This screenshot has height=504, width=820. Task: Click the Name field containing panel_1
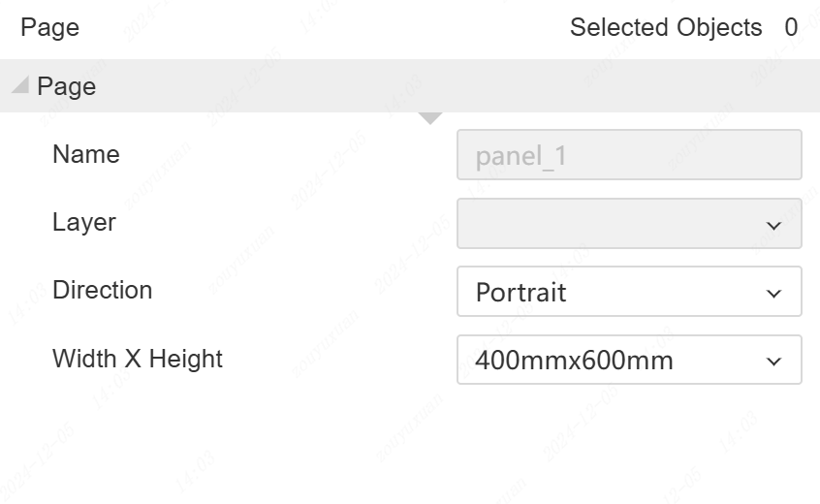tap(628, 155)
